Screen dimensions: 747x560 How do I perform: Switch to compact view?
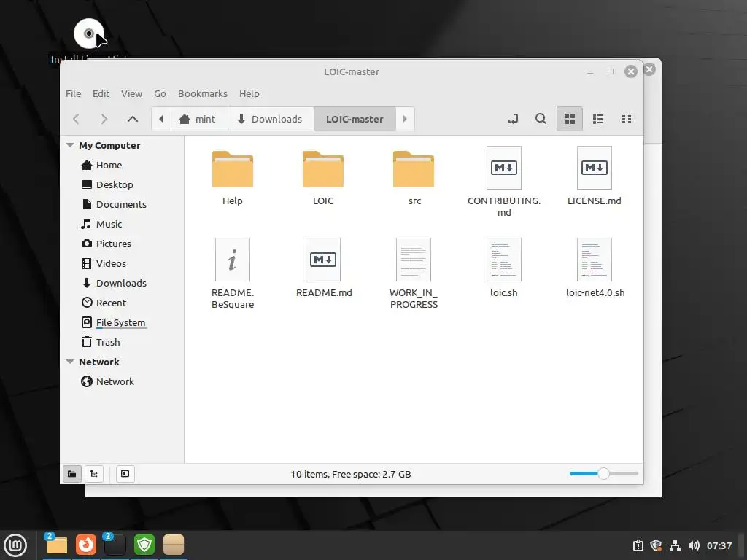[x=627, y=119]
